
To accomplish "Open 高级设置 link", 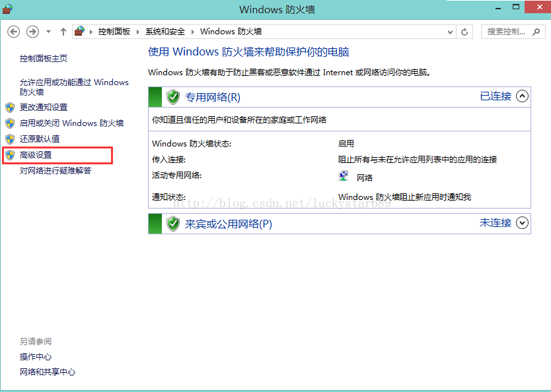I will 36,155.
